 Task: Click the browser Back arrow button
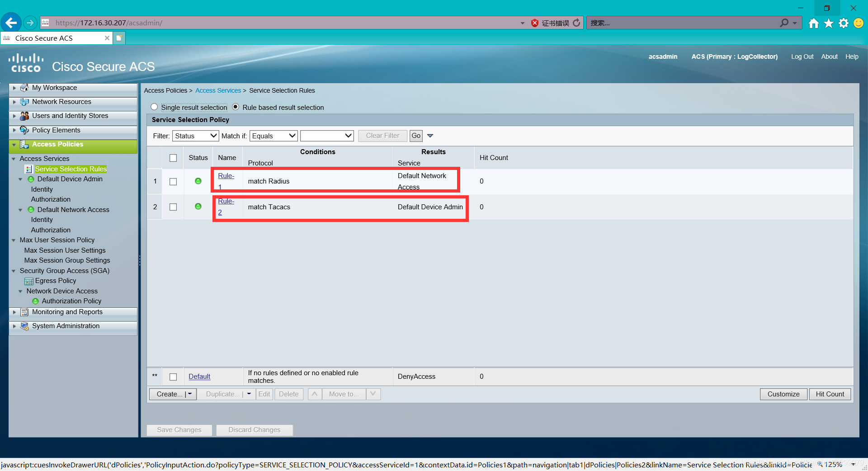click(11, 22)
